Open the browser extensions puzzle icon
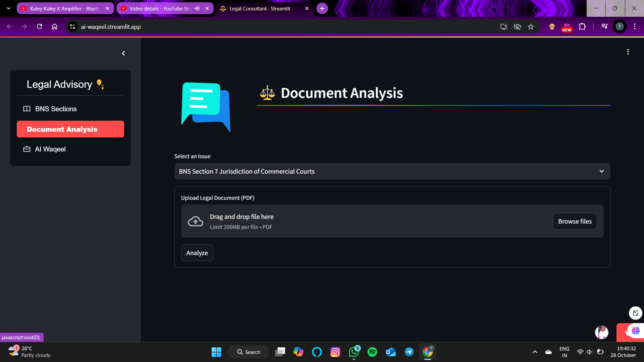The height and width of the screenshot is (362, 644). coord(582,26)
